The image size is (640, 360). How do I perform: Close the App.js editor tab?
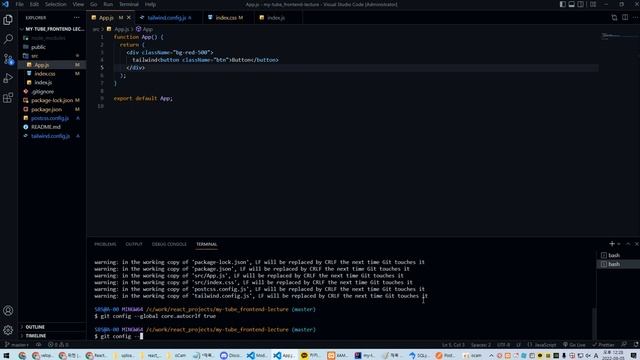coord(129,18)
